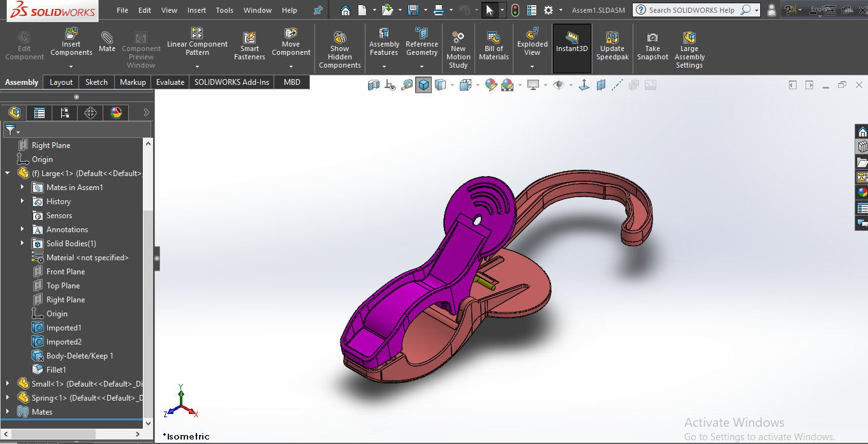
Task: Toggle the menu bar pin icon
Action: pyautogui.click(x=318, y=10)
